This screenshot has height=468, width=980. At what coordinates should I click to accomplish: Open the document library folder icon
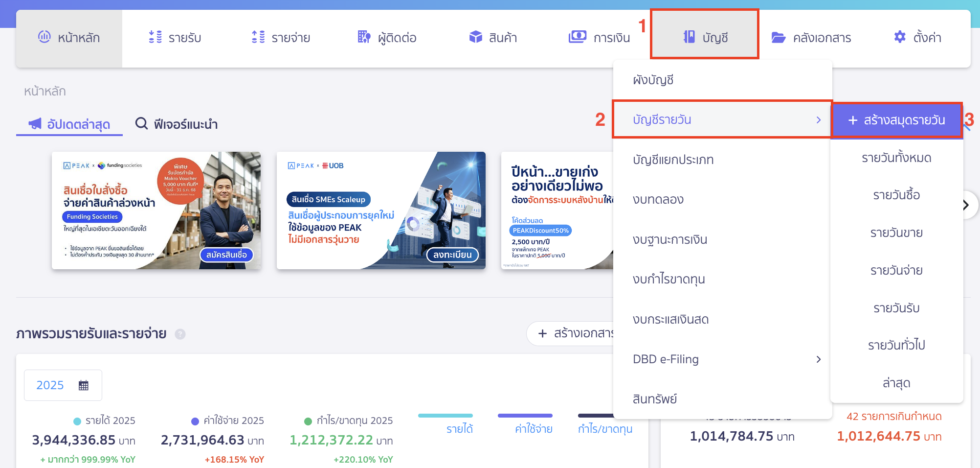778,38
